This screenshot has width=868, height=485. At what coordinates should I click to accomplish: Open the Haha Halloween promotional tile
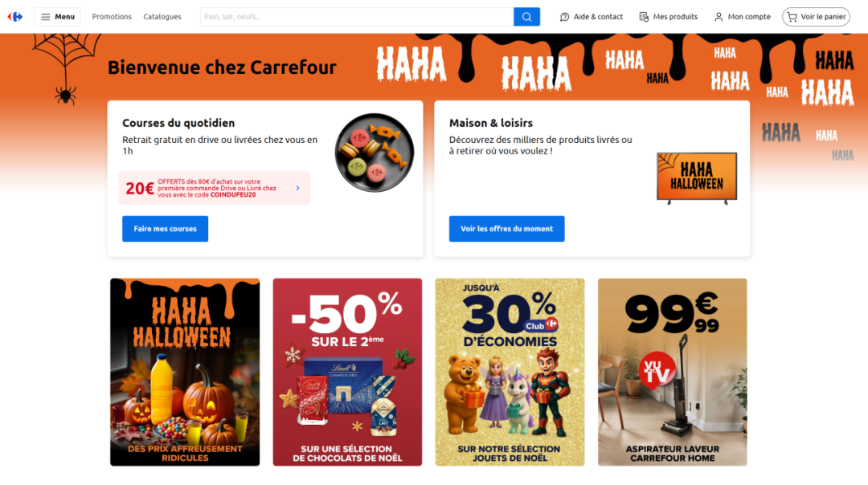pos(185,372)
